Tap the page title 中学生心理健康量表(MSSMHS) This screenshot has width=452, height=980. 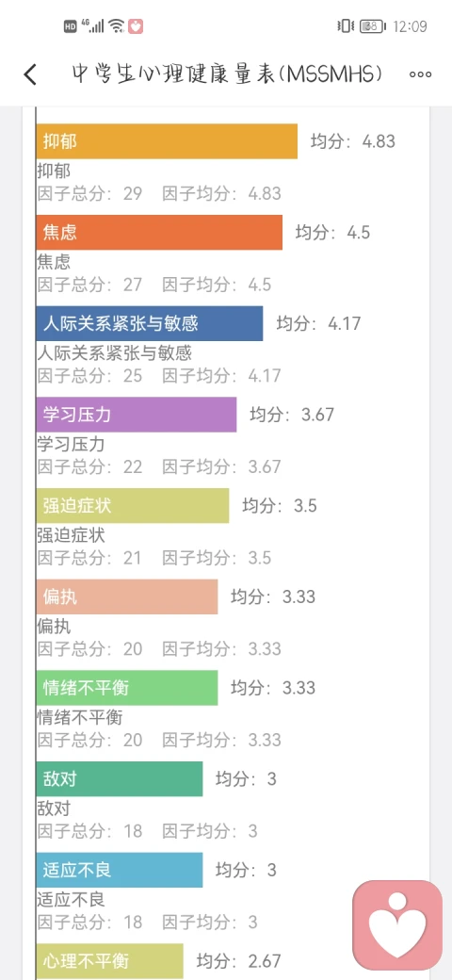coord(228,74)
